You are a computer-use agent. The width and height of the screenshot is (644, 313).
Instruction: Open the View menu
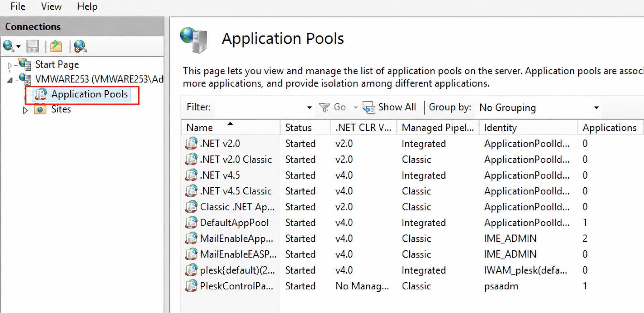[x=51, y=6]
